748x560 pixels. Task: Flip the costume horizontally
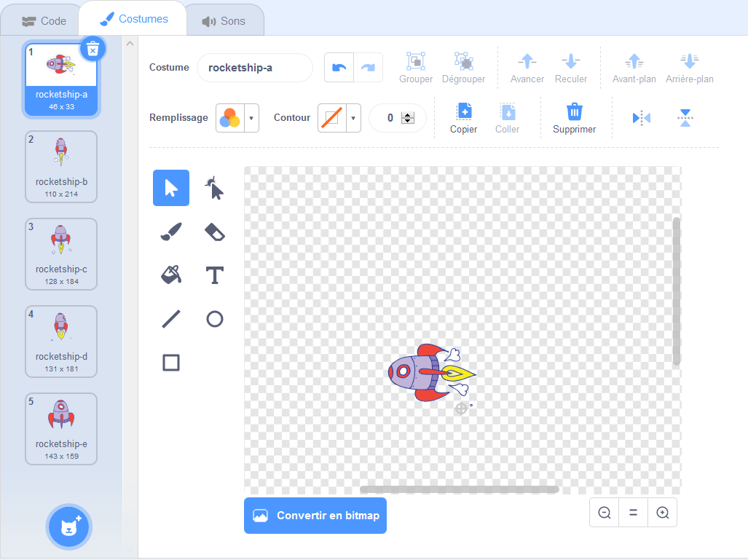point(640,117)
